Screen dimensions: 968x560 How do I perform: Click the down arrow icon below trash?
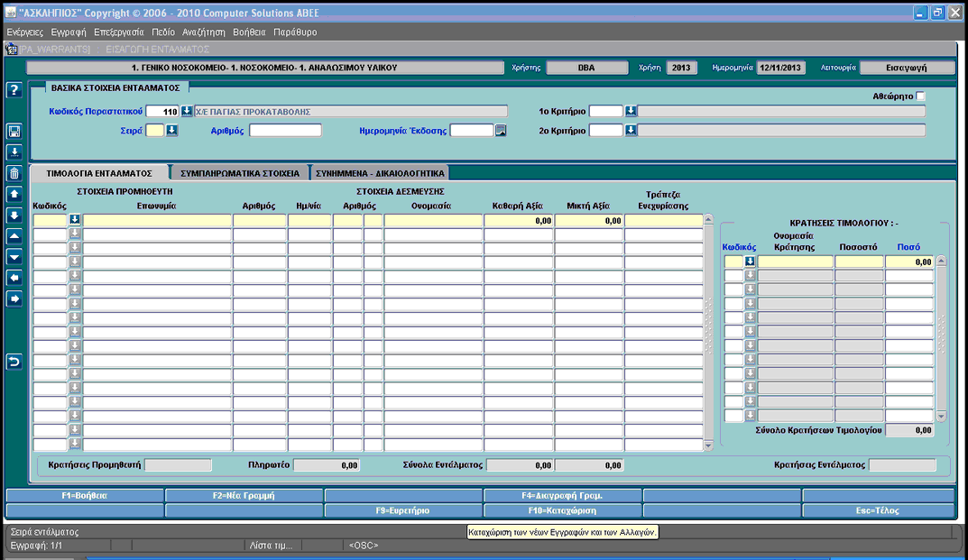click(14, 216)
